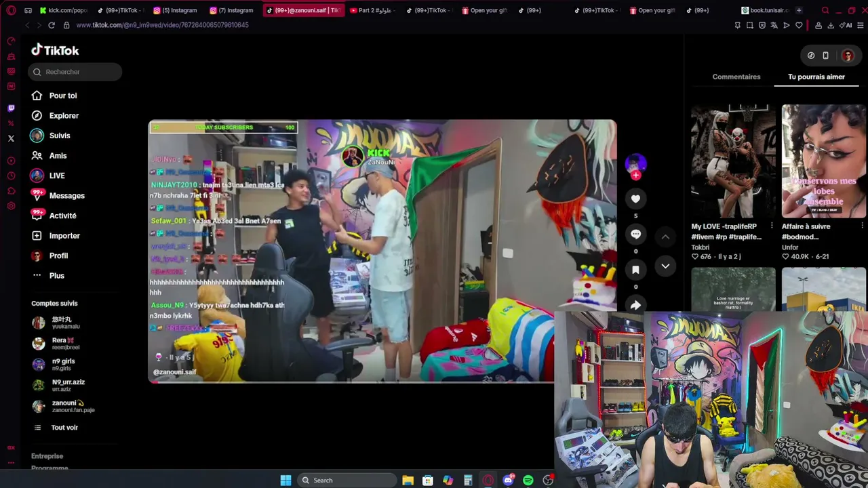The width and height of the screenshot is (868, 488).
Task: Open Twitch in the Opera sidebar
Action: coord(11,108)
